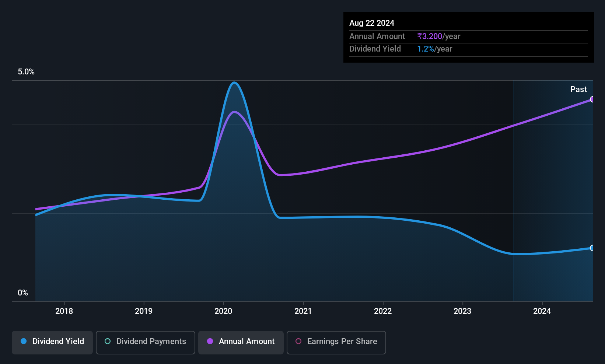
Task: Click the ₹3.200/year annual amount value
Action: point(439,36)
